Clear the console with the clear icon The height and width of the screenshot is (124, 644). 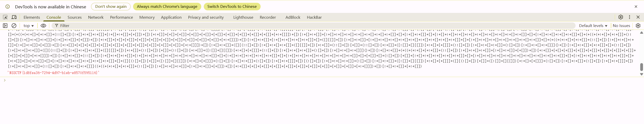(14, 26)
